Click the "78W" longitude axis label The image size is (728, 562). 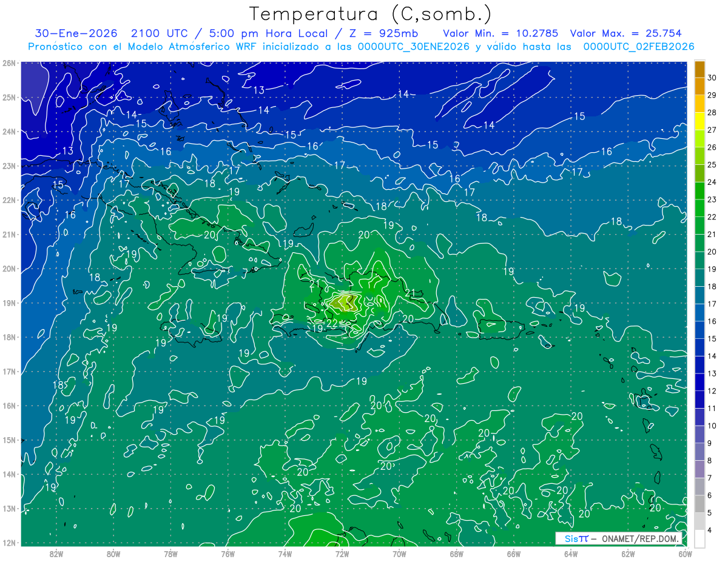170,554
